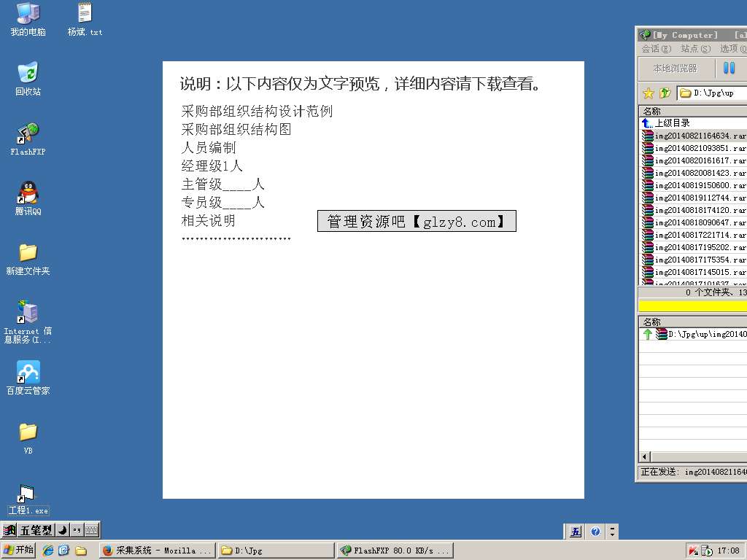Open the 站点 menu in FlashFXP
Viewport: 747px width, 560px height.
pos(695,49)
